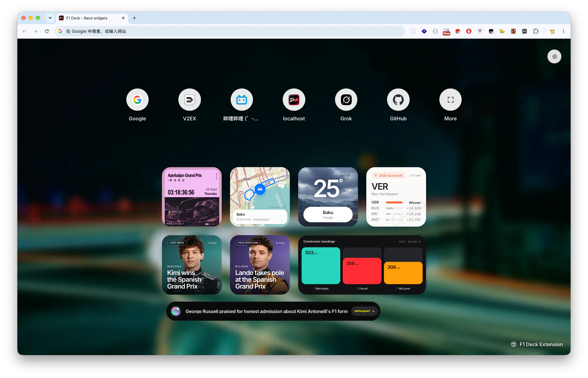Click the POLE POSITION badge
Image resolution: width=588 pixels, height=378 pixels.
[x=248, y=243]
